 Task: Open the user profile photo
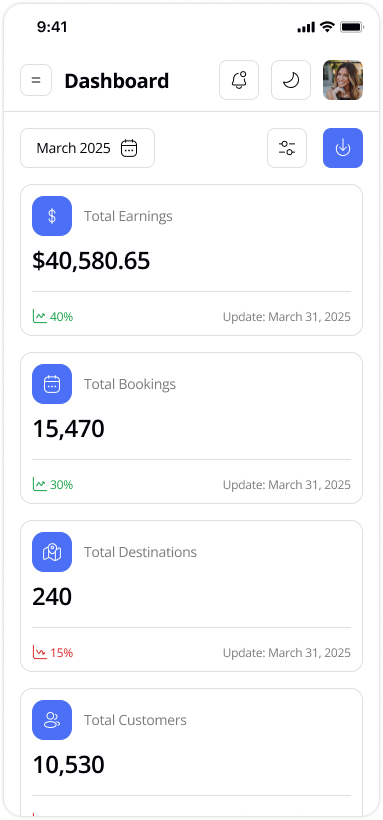343,80
